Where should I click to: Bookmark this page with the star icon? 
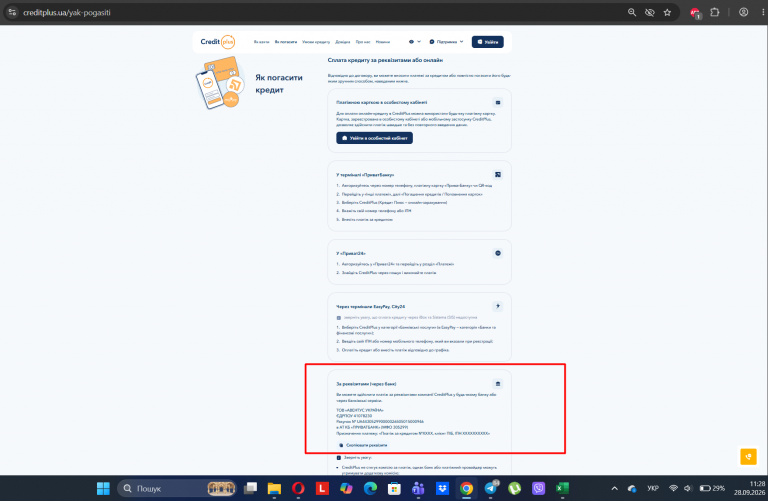667,12
